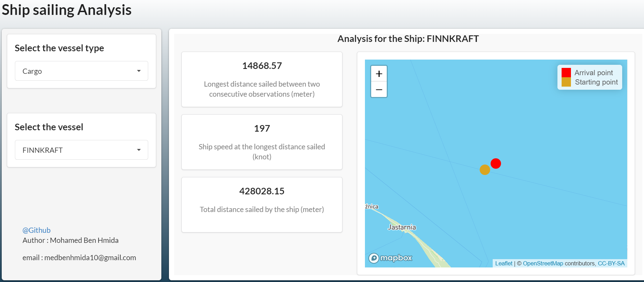Click the orange starting point marker

485,170
